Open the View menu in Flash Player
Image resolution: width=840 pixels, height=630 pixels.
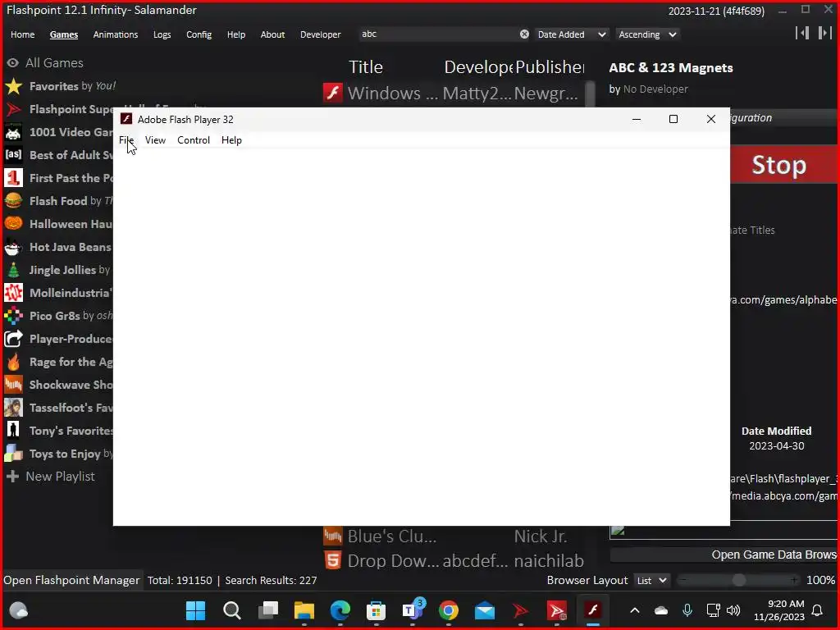pyautogui.click(x=155, y=140)
